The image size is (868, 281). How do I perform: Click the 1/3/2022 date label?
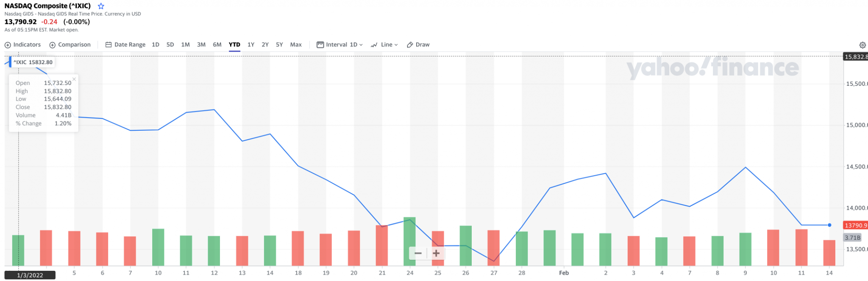click(x=30, y=275)
